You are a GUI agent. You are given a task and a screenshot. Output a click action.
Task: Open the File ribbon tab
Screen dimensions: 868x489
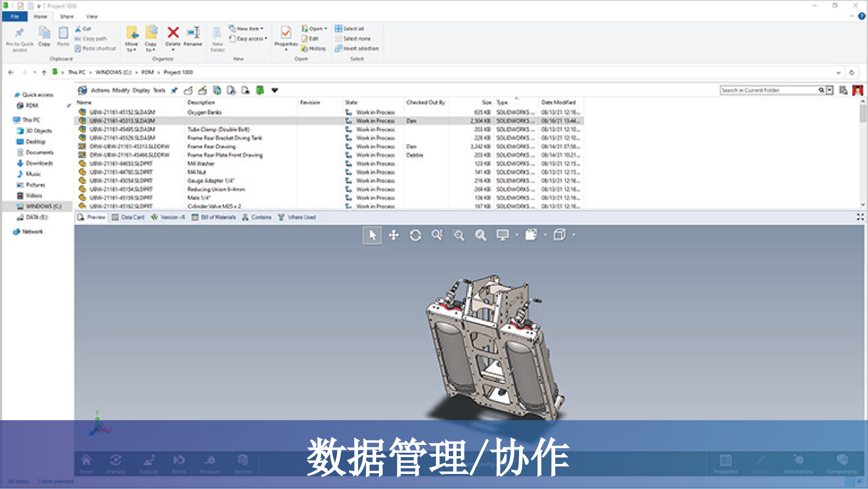[15, 16]
